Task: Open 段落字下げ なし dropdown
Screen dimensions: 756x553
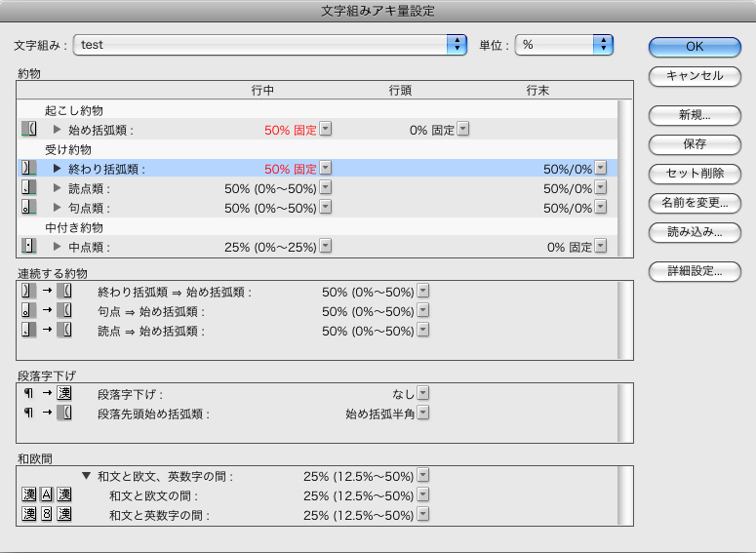Action: 422,393
